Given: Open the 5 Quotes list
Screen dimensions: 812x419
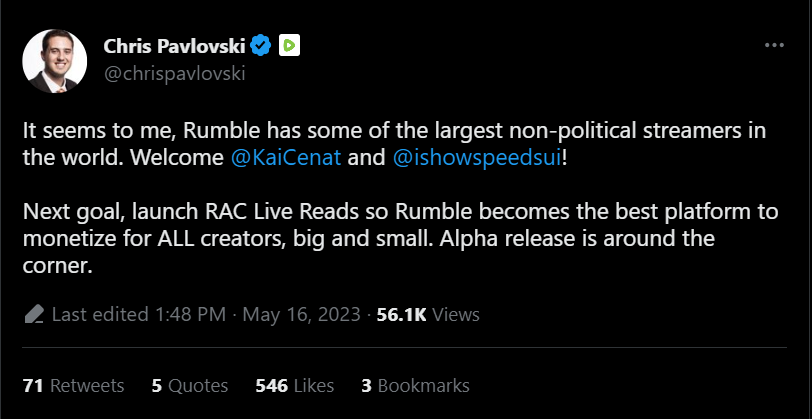Looking at the screenshot, I should (x=190, y=385).
